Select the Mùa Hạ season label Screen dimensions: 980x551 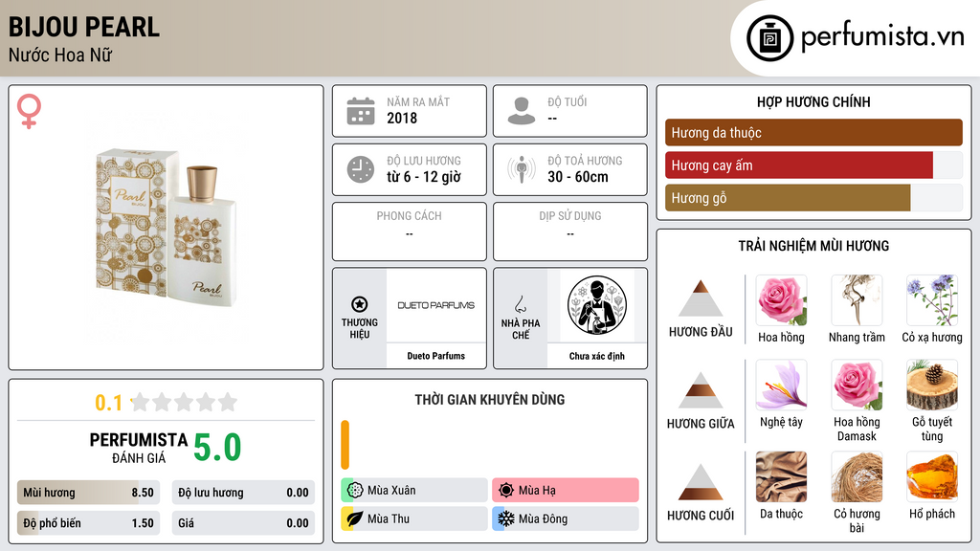537,491
